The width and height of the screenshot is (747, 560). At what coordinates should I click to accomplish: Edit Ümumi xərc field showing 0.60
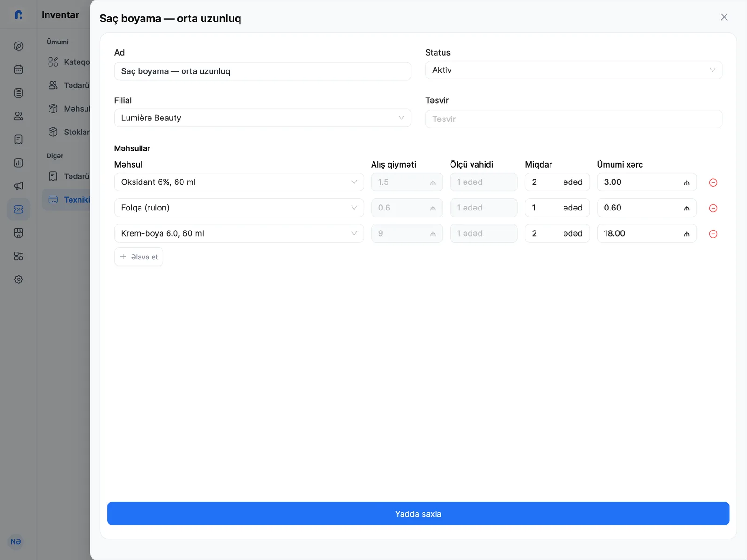pos(647,208)
